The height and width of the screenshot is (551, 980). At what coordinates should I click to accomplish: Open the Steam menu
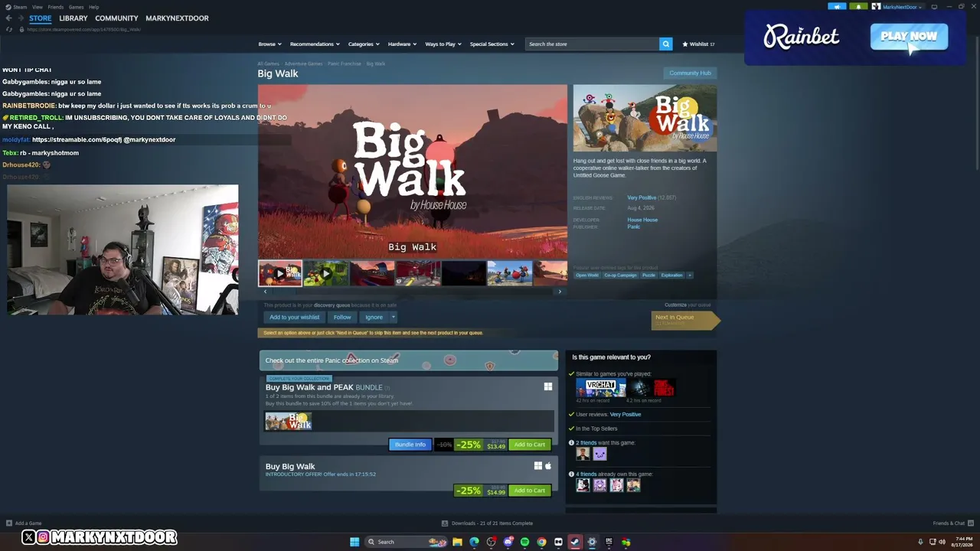pyautogui.click(x=20, y=7)
